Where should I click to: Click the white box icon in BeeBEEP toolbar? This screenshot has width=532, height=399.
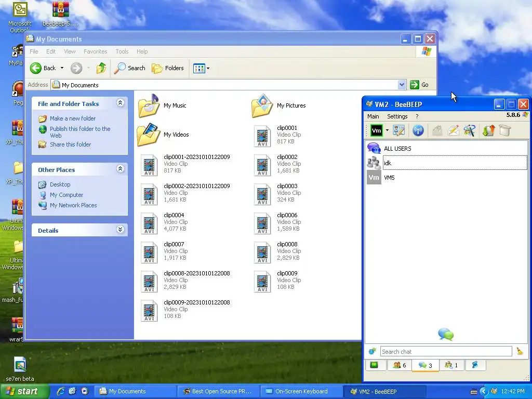(505, 130)
